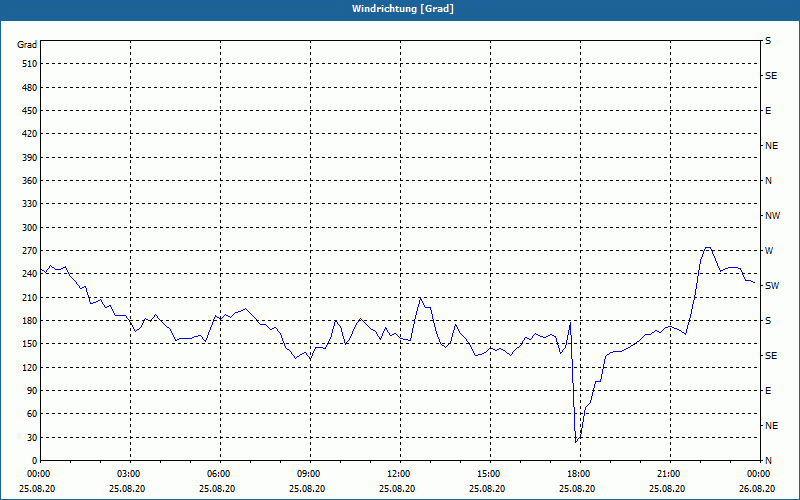Image resolution: width=800 pixels, height=500 pixels.
Task: Click the N compass label at 0 level
Action: [x=768, y=460]
